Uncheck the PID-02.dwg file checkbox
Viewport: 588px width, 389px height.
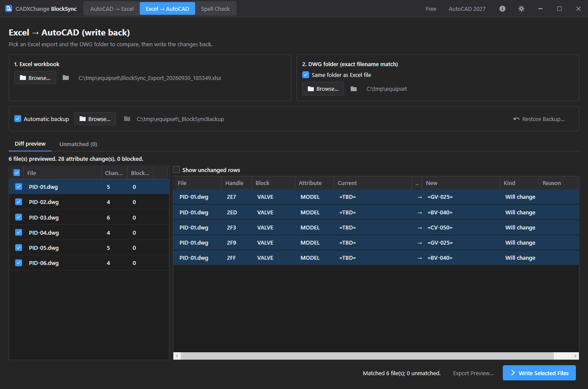(x=19, y=202)
